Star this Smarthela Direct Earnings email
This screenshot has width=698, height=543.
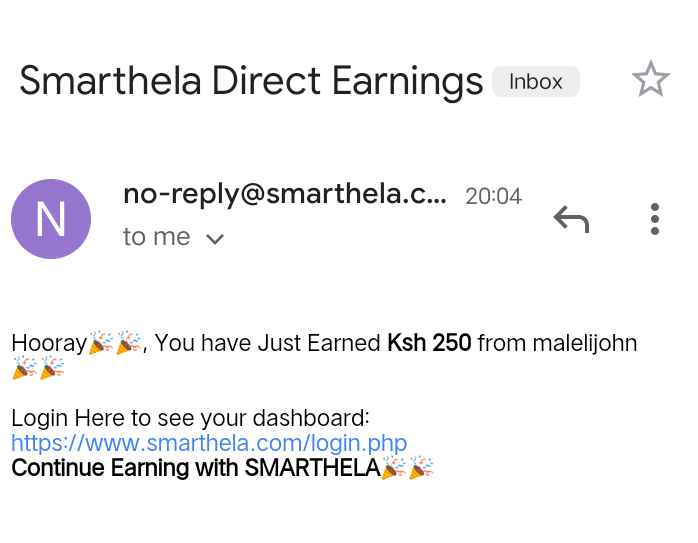(x=651, y=80)
